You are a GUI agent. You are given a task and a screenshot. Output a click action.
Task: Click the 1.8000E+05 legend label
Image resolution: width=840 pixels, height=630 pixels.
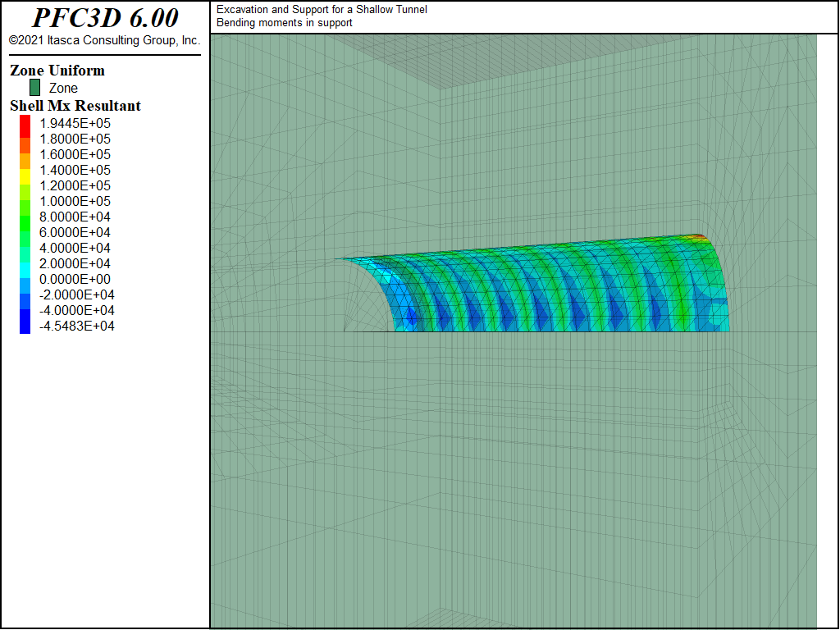75,139
